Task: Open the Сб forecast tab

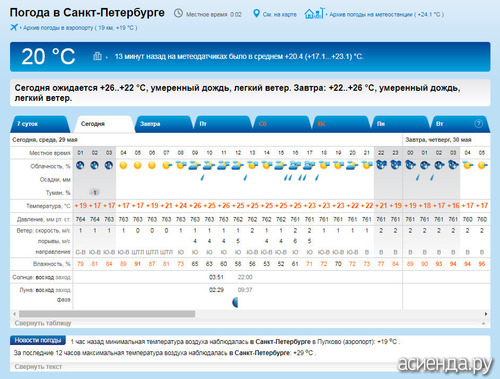Action: pos(282,124)
